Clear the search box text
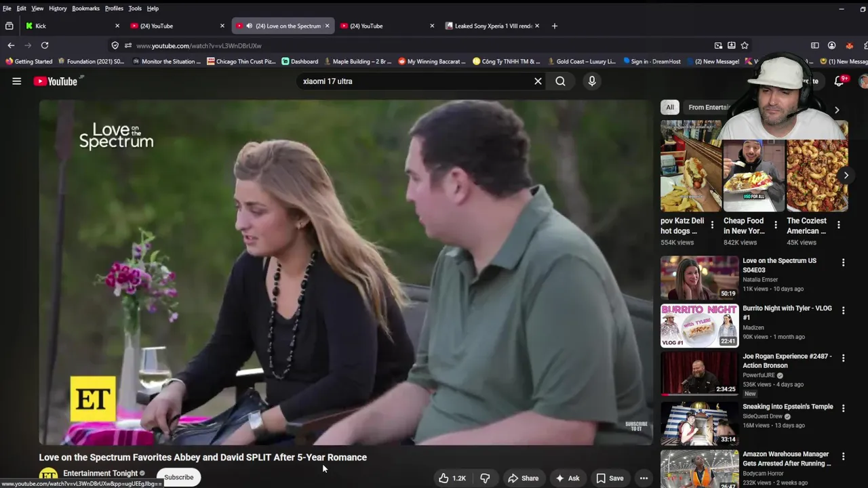 tap(538, 81)
